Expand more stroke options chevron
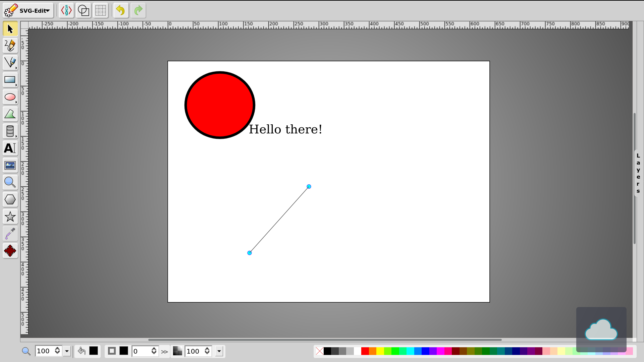 (164, 352)
